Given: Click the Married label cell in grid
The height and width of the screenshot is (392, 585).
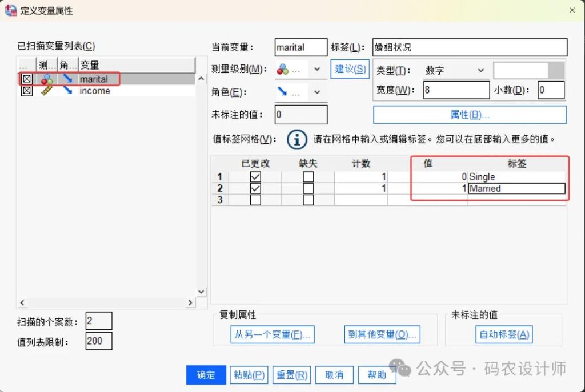Looking at the screenshot, I should (516, 188).
